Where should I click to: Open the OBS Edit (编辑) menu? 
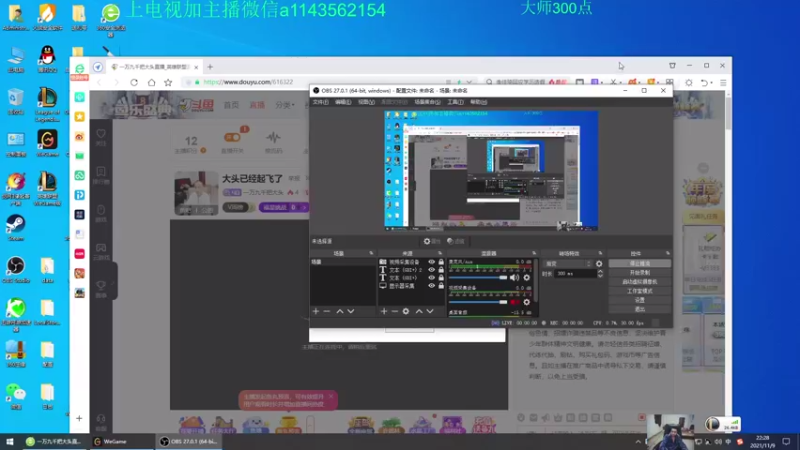pyautogui.click(x=343, y=102)
